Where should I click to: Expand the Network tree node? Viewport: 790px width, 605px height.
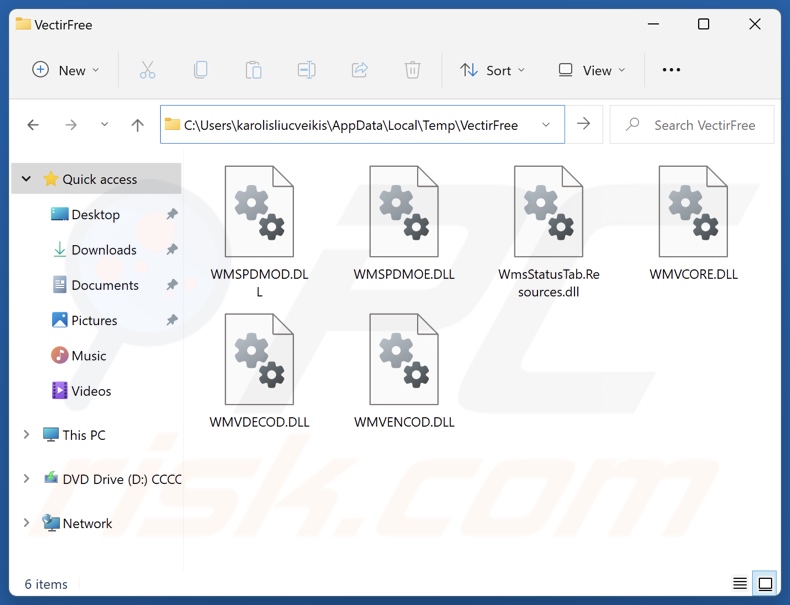coord(26,523)
